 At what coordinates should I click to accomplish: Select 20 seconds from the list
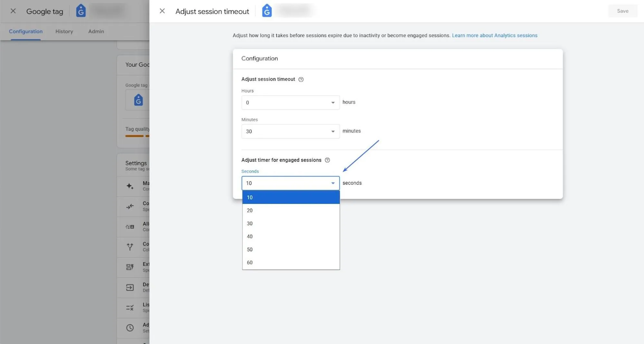[x=291, y=210]
